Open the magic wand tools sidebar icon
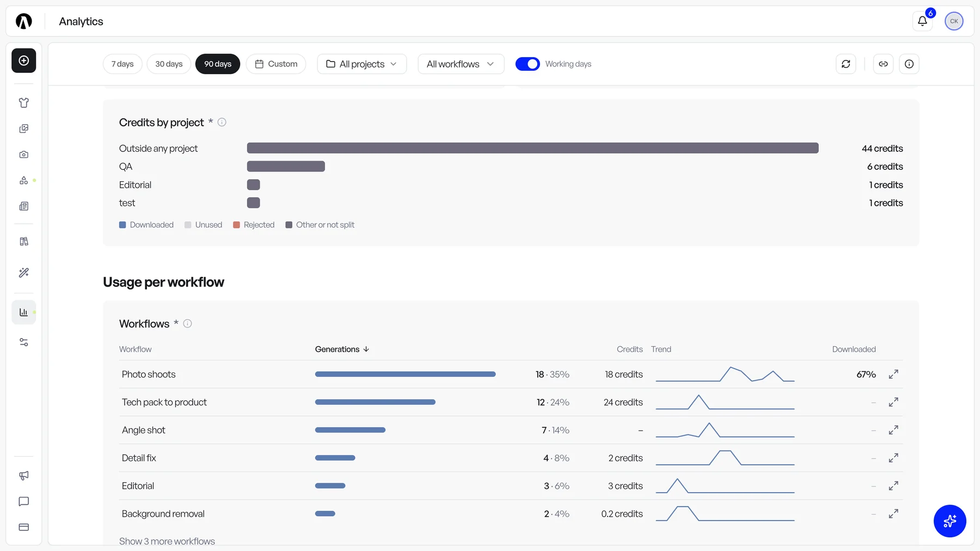Screen dimensions: 980x551 [24, 273]
